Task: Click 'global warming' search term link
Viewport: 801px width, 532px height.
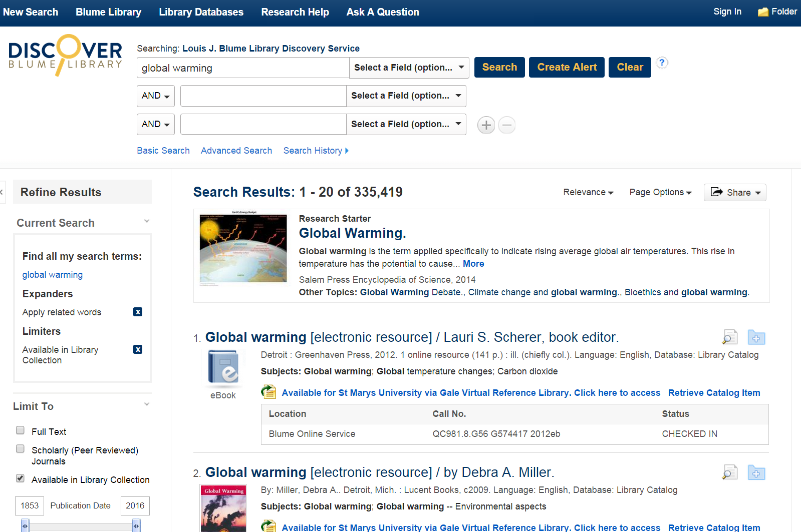Action: click(x=53, y=275)
